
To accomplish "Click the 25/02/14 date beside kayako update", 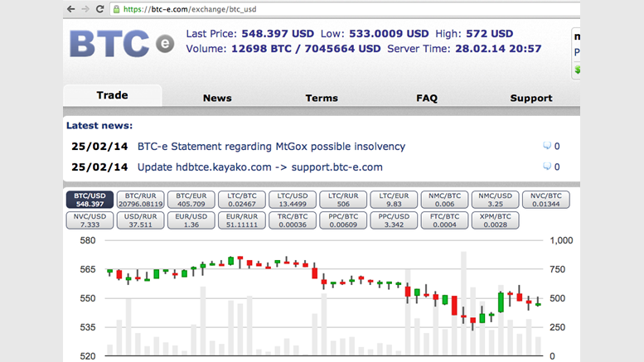I will [99, 167].
